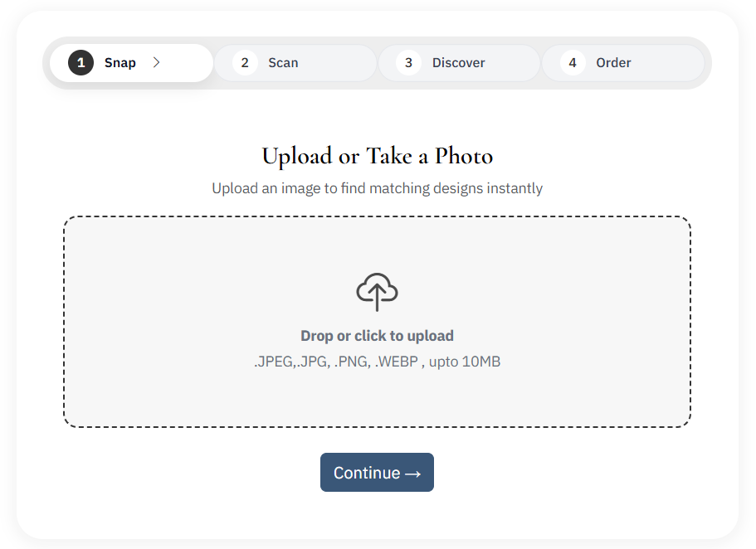756x549 pixels.
Task: Click the step 1 number circle
Action: tap(80, 63)
